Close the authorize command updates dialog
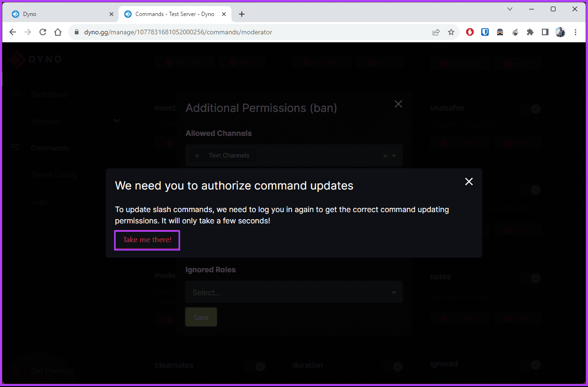 pos(469,182)
